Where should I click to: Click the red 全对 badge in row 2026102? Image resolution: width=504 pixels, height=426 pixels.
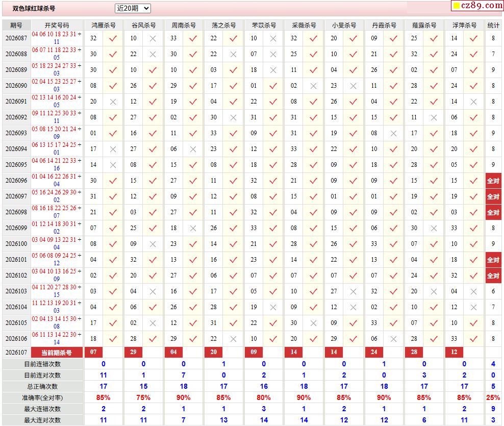pos(493,275)
